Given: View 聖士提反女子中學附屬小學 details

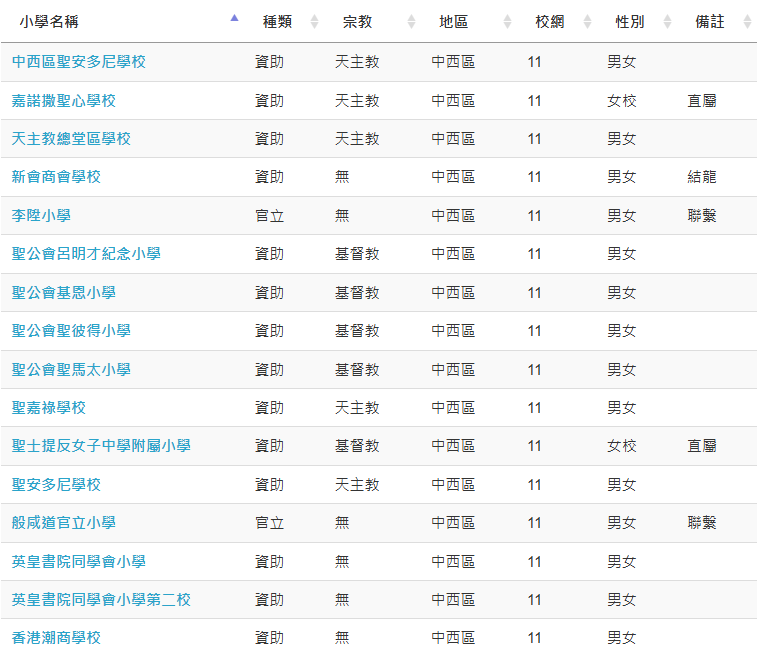Looking at the screenshot, I should [x=101, y=446].
